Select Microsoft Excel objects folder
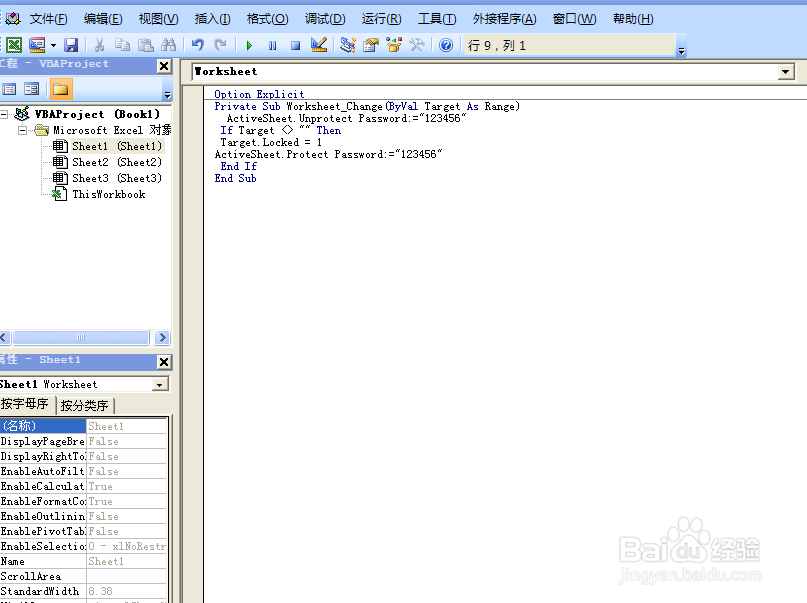807x603 pixels. [x=112, y=130]
